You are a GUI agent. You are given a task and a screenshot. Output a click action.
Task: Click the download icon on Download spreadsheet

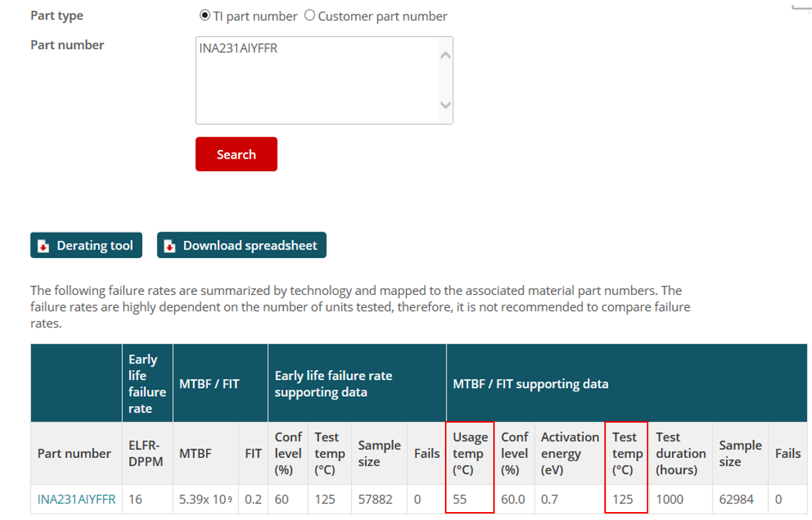(170, 246)
